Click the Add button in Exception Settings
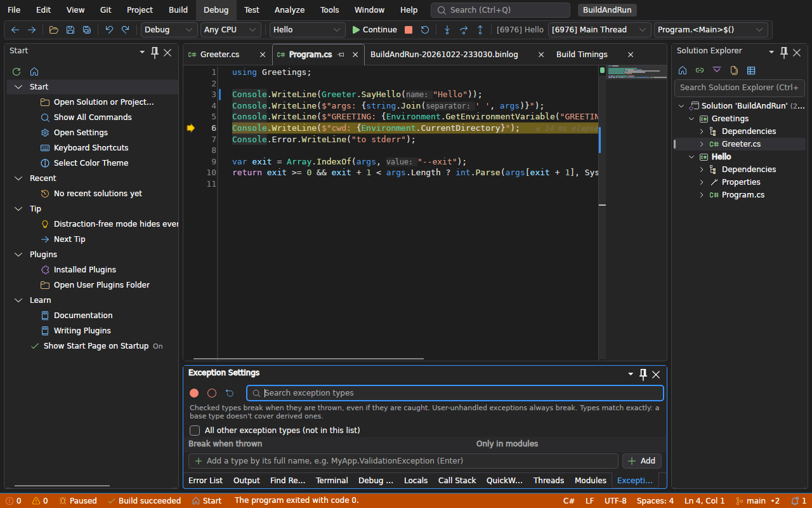This screenshot has width=812, height=508. [x=642, y=461]
